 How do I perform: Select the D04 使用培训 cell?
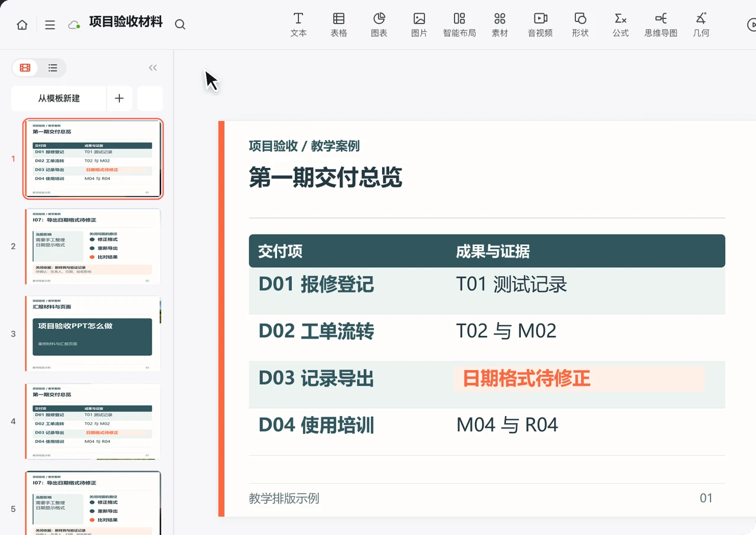point(316,425)
